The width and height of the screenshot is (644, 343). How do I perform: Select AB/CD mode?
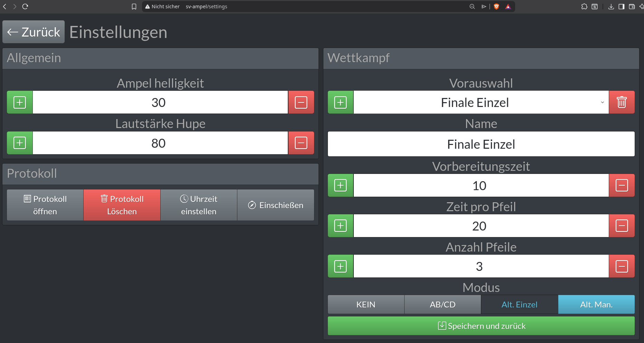coord(443,304)
